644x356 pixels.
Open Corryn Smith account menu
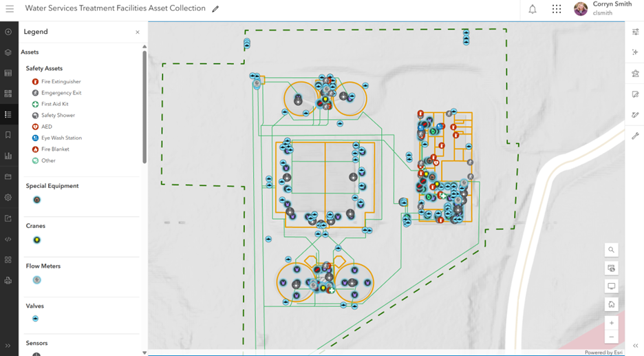(x=603, y=8)
